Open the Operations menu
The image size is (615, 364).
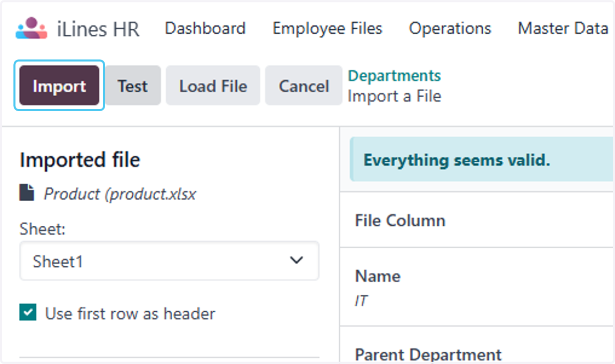[x=450, y=28]
